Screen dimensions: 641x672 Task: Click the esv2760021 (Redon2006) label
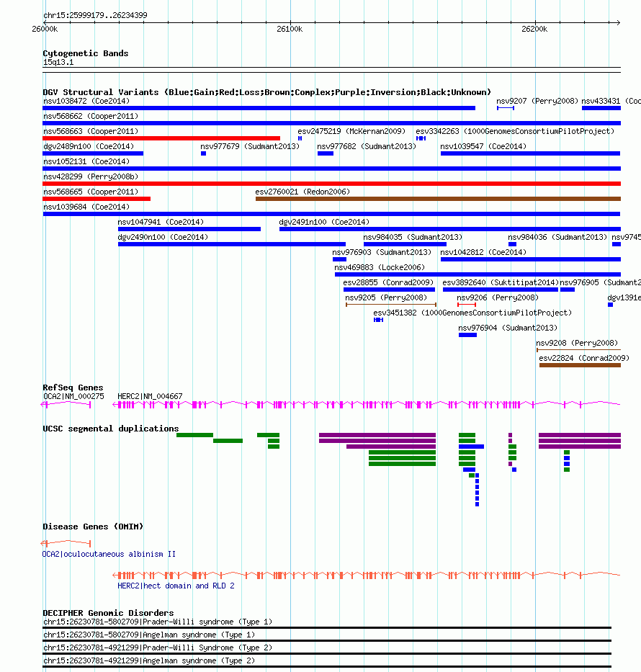coord(302,192)
